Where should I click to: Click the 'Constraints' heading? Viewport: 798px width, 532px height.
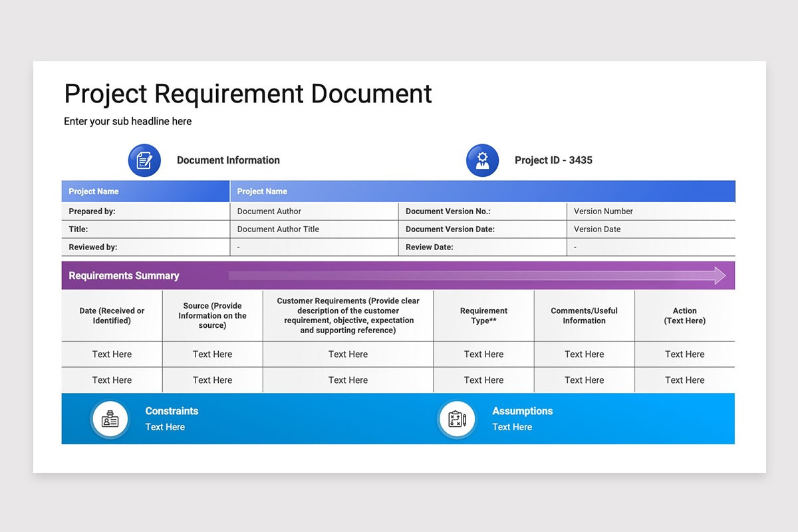pos(172,411)
